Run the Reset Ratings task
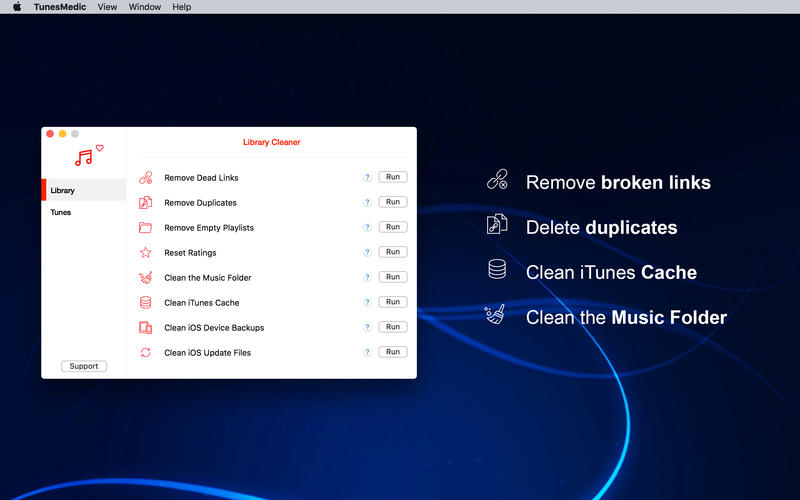This screenshot has width=800, height=500. pos(393,252)
